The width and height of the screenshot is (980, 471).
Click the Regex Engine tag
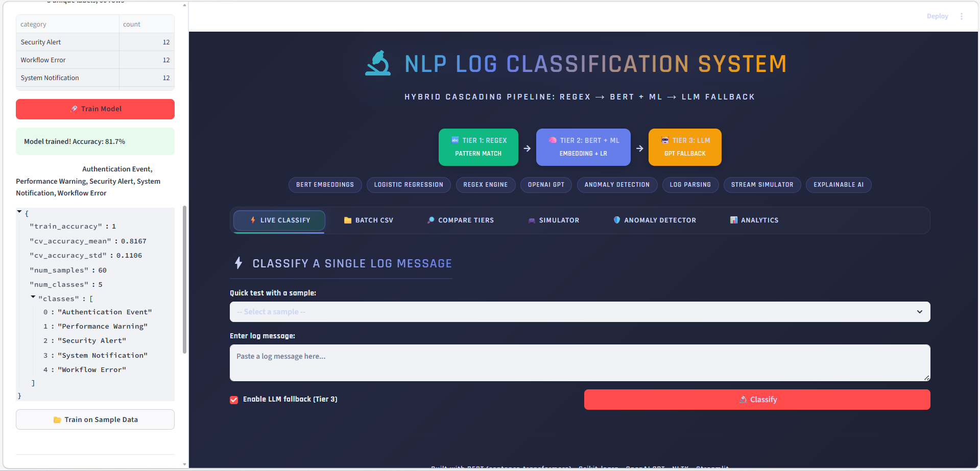click(486, 185)
